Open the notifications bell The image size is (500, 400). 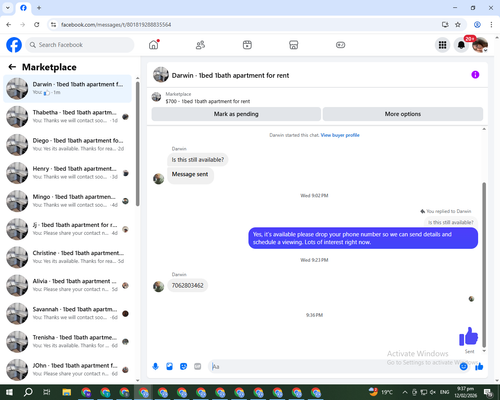tap(461, 45)
